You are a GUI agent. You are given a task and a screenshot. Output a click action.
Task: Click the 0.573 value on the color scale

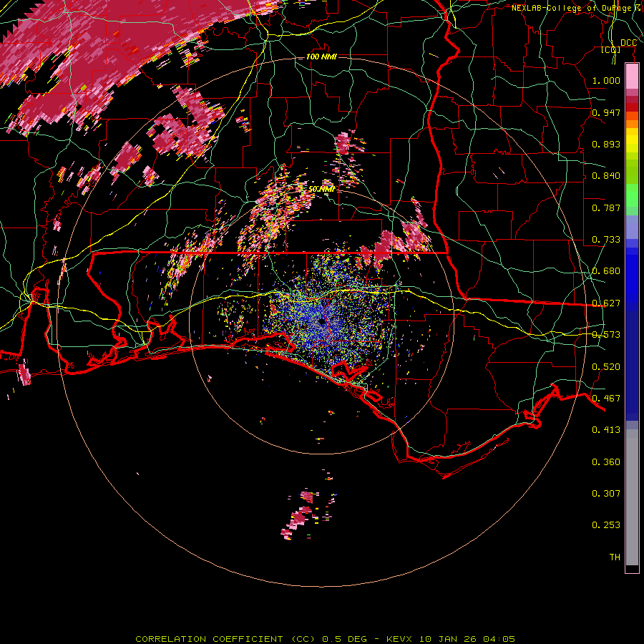pos(606,335)
